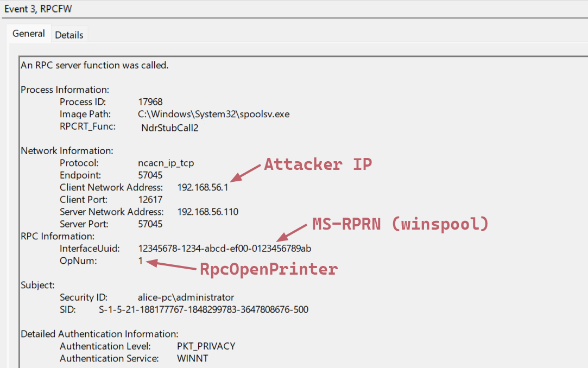Click the Server Port value 57045
Screen dimensions: 588x368
(150, 224)
